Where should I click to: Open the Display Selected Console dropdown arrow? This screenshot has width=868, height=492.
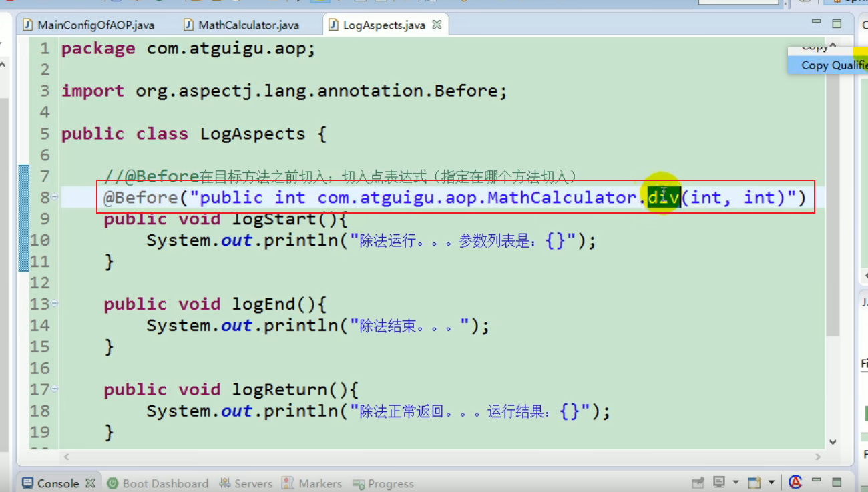(x=735, y=483)
